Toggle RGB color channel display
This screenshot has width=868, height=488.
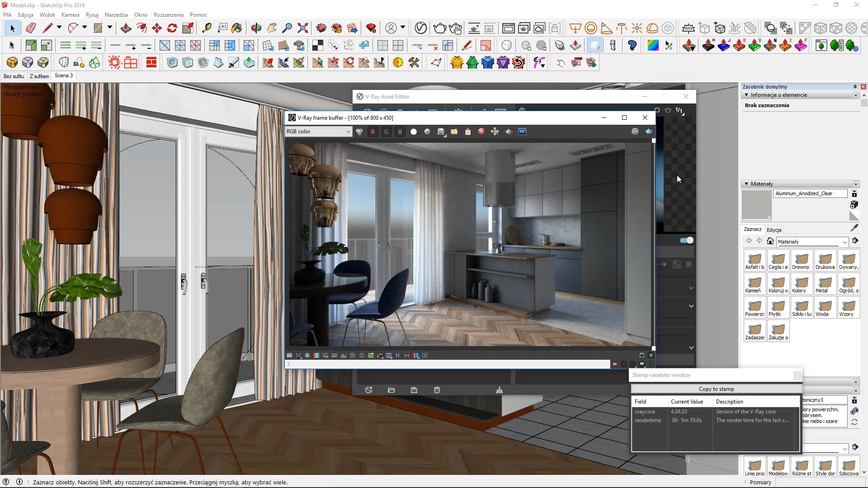click(x=359, y=131)
